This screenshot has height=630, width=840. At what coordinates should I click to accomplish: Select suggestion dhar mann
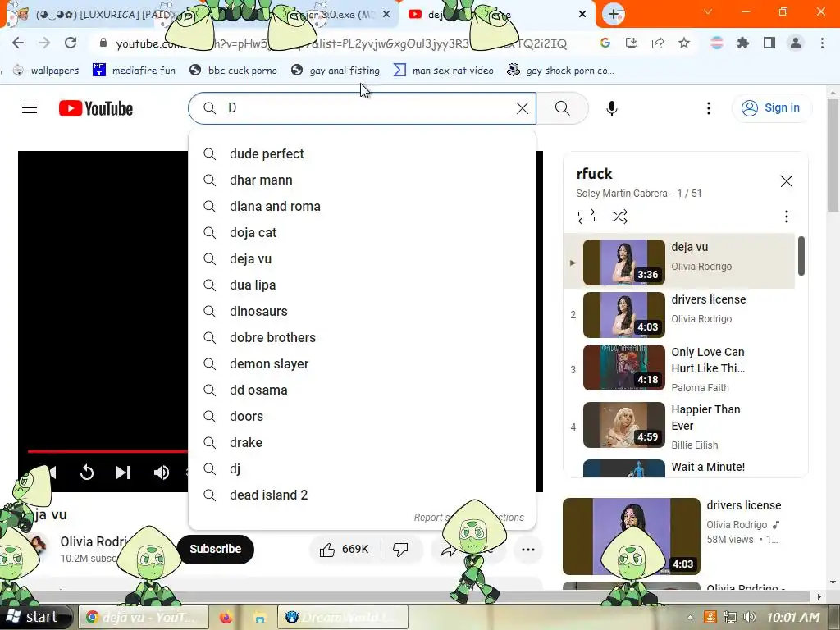click(x=362, y=180)
